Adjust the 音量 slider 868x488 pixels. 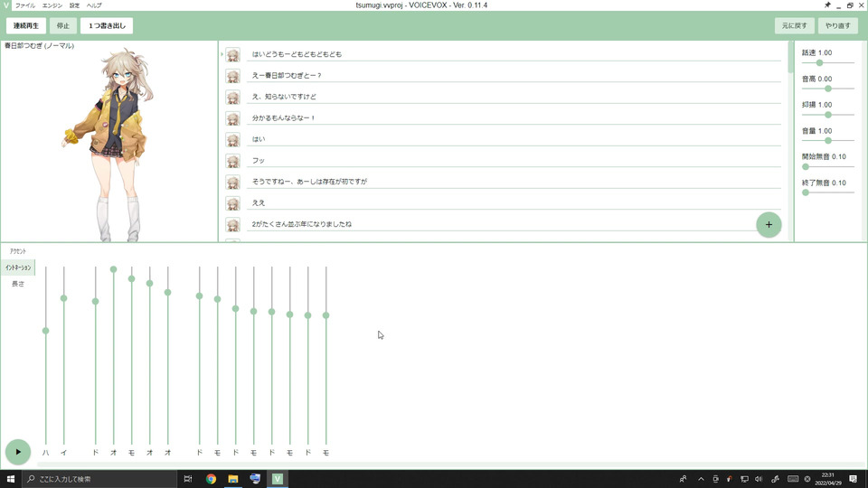pyautogui.click(x=828, y=141)
